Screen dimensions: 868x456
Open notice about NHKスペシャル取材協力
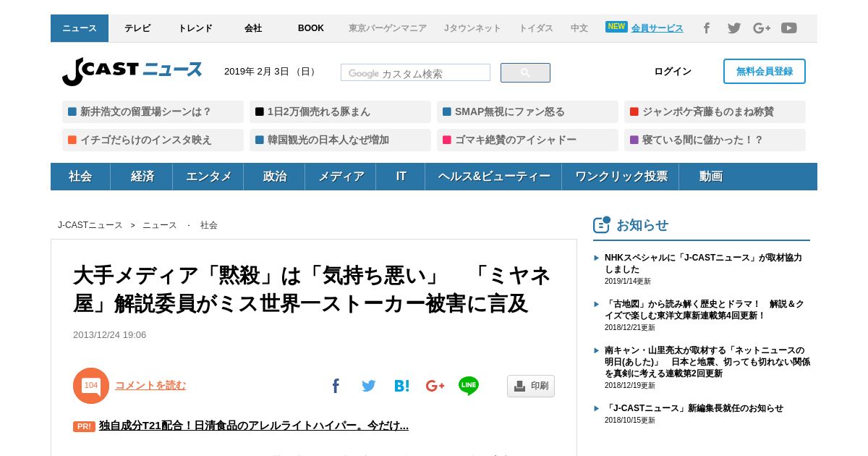click(x=703, y=263)
